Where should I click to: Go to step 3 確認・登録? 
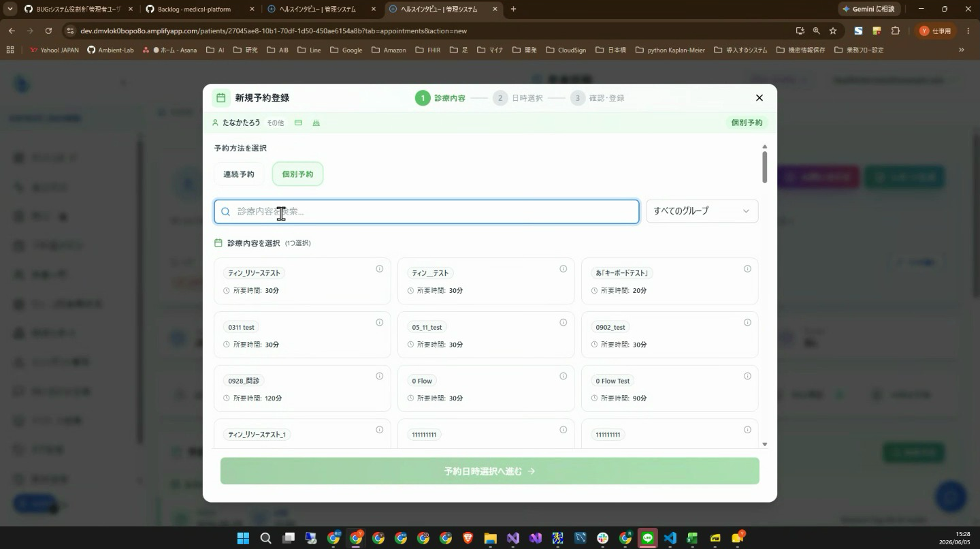coord(598,98)
